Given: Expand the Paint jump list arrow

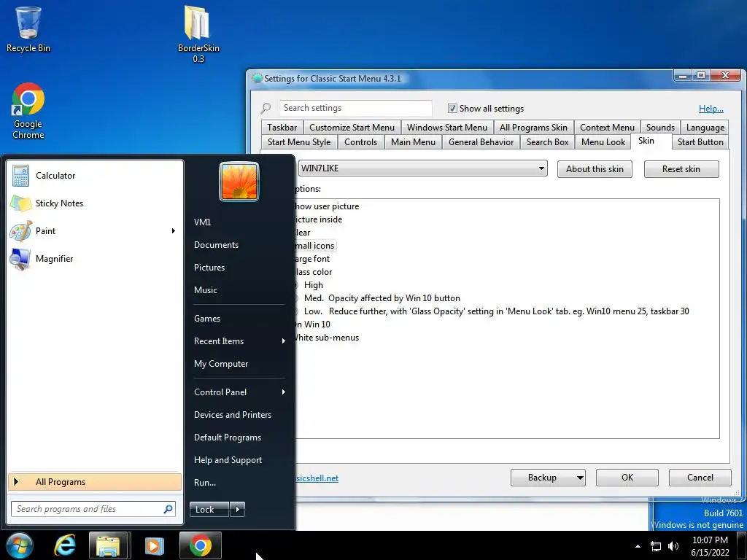Looking at the screenshot, I should (174, 231).
